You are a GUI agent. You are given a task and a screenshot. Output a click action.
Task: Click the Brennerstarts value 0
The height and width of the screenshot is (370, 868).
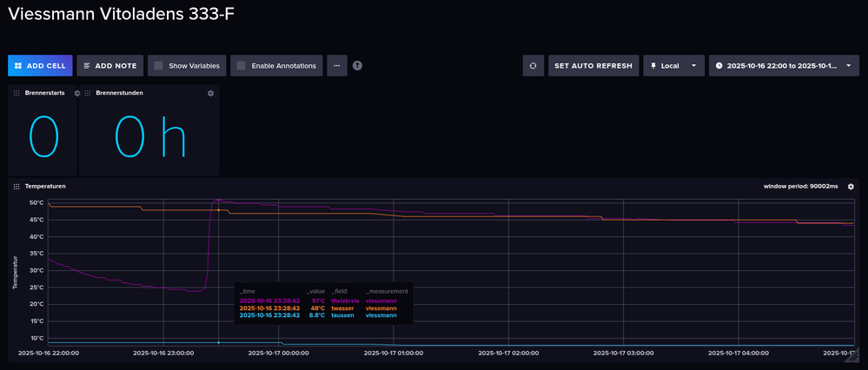coord(43,137)
